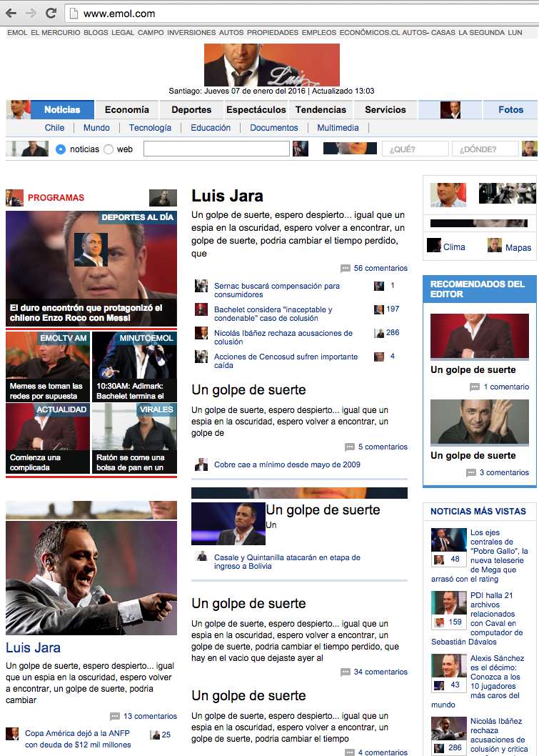Click the page icon in the address bar
Screen dimensions: 539x756
click(x=74, y=14)
